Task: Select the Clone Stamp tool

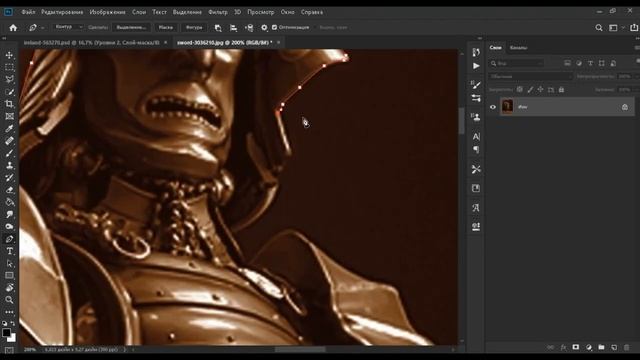Action: coord(9,165)
